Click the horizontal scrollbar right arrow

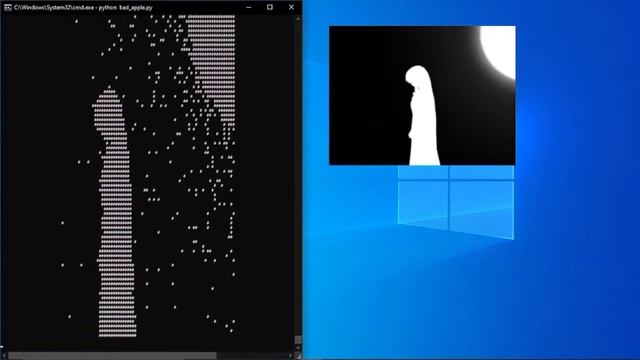[x=291, y=356]
